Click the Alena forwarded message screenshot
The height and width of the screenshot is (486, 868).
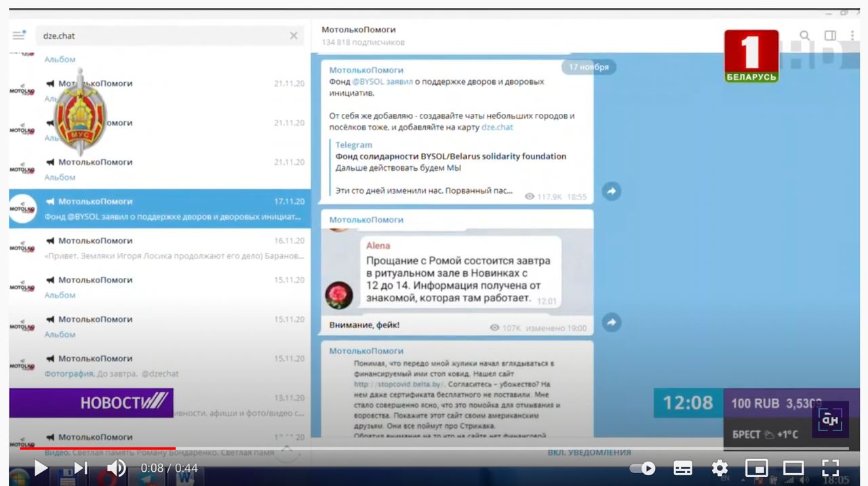(456, 272)
